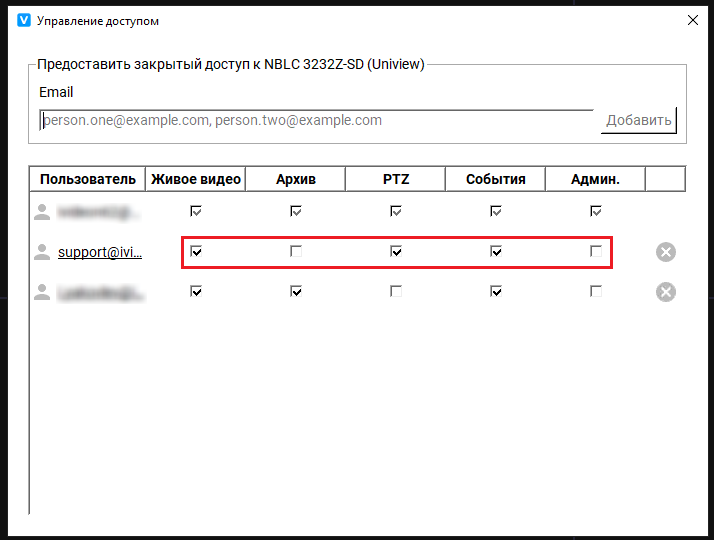Click the user avatar icon in the last user row
The width and height of the screenshot is (714, 540).
[42, 292]
